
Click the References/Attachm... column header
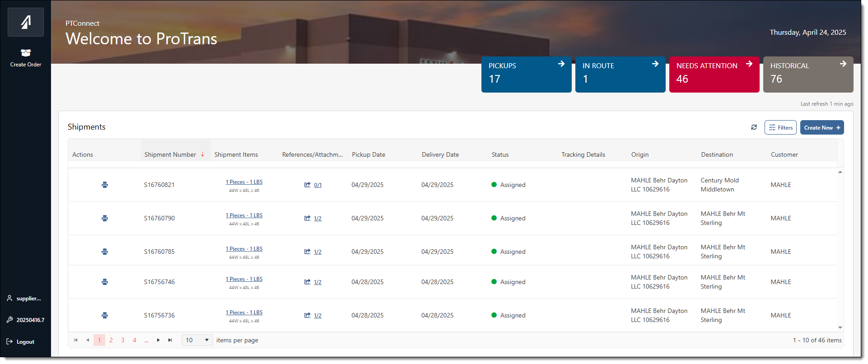click(x=313, y=154)
